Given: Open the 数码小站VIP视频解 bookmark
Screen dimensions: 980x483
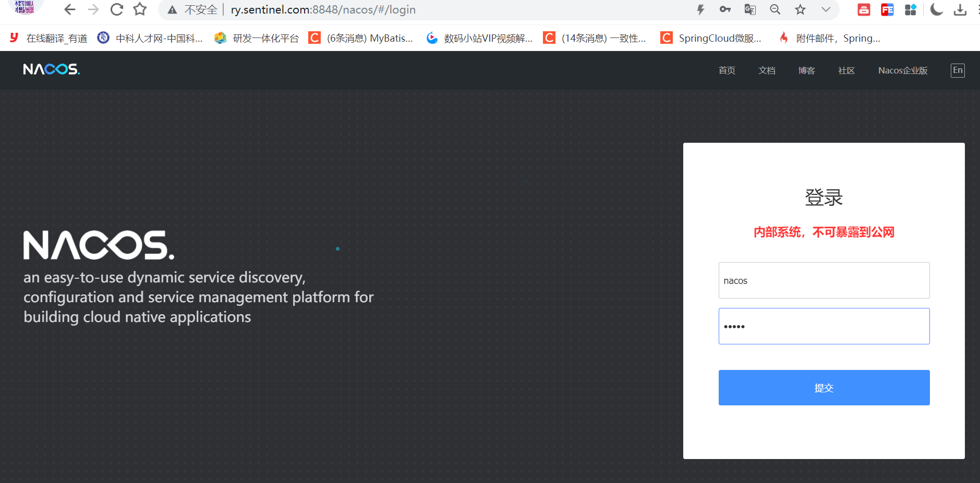Looking at the screenshot, I should click(x=479, y=38).
